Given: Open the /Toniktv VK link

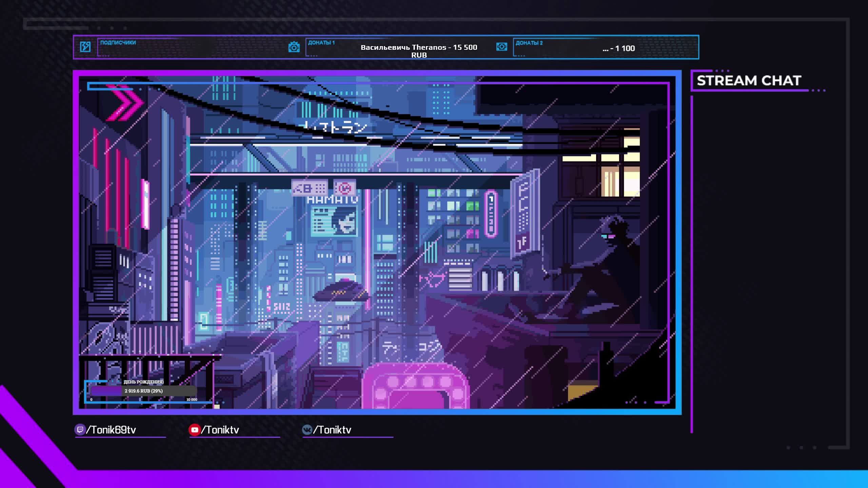Looking at the screenshot, I should pos(332,430).
